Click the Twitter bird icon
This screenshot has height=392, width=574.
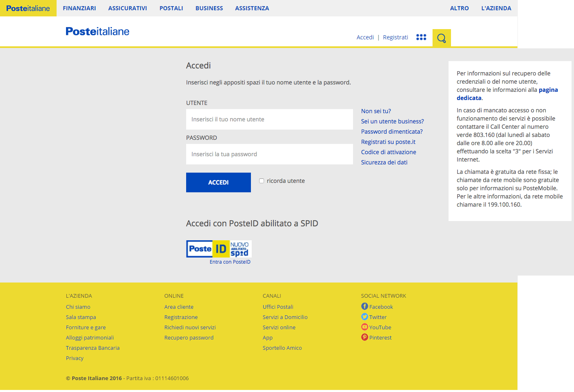pos(364,317)
